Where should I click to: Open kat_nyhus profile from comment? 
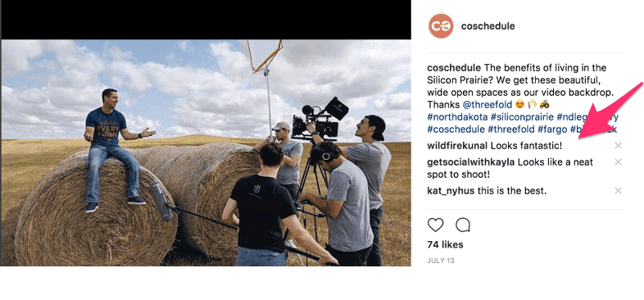pos(447,191)
